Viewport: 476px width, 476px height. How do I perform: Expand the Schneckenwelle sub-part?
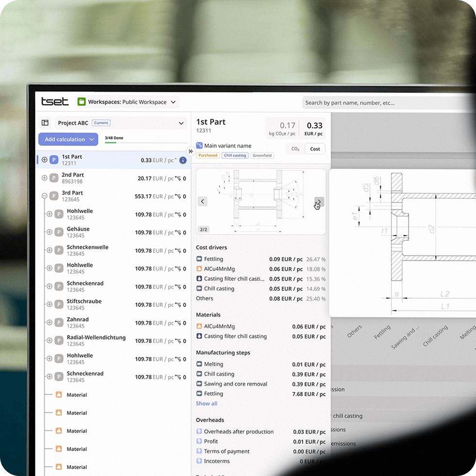pos(50,250)
